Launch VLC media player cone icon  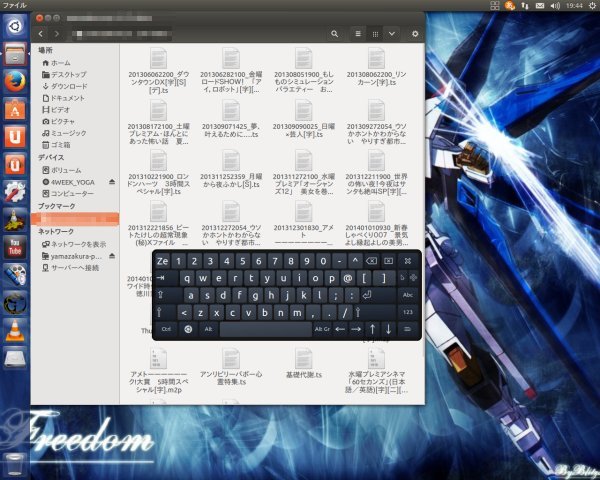[15, 330]
